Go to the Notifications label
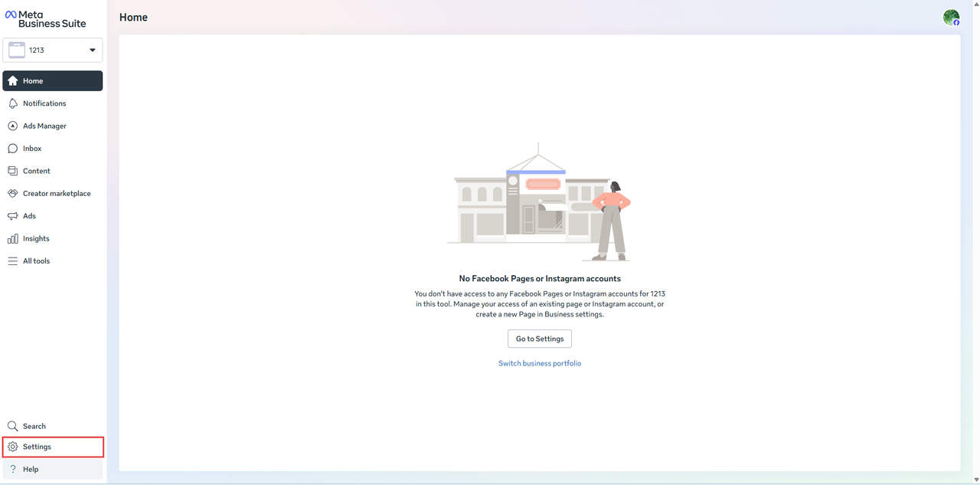Image resolution: width=980 pixels, height=485 pixels. tap(44, 103)
